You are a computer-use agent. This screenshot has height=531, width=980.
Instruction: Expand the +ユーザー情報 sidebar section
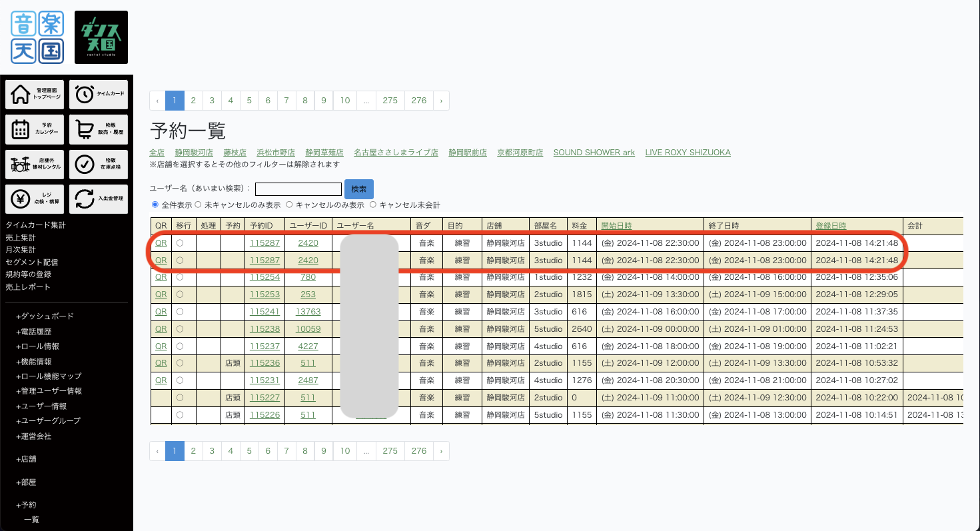click(41, 406)
